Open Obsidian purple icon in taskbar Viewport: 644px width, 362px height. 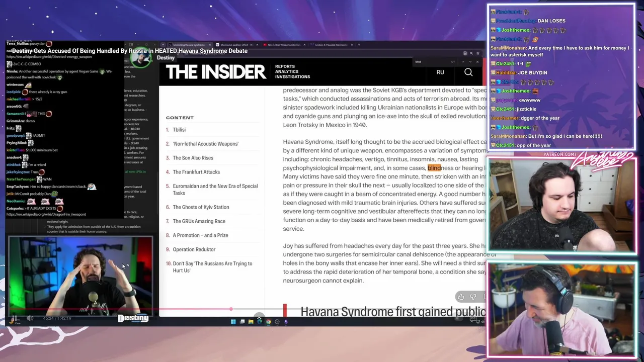286,322
